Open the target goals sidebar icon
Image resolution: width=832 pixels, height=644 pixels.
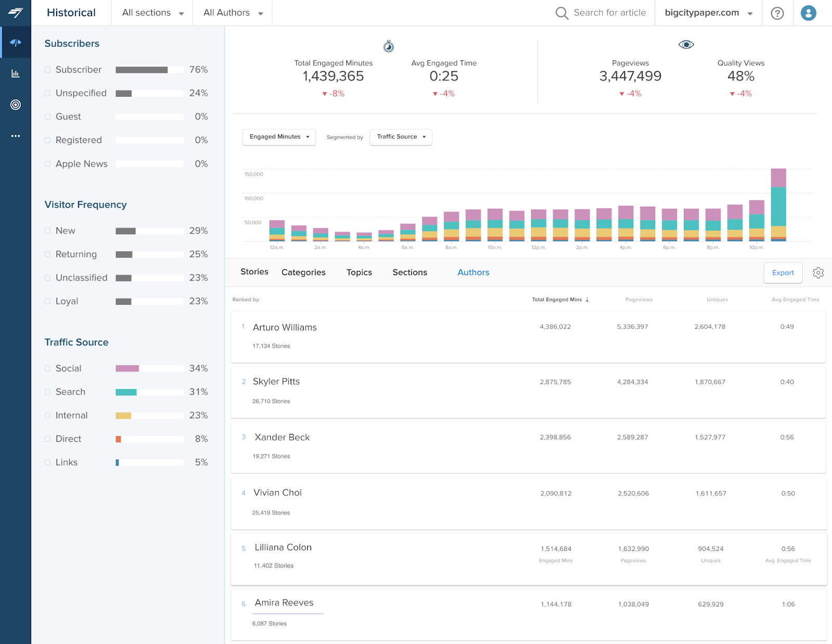16,105
